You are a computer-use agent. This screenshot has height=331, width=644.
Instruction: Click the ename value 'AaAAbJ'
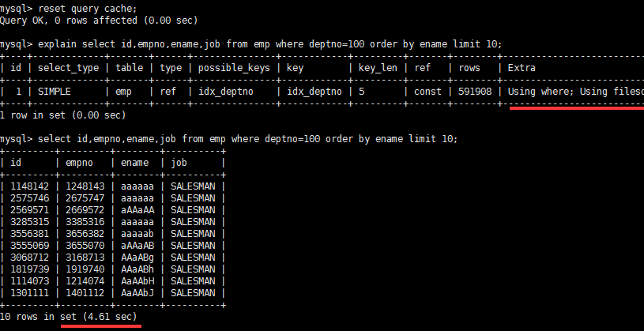coord(137,293)
